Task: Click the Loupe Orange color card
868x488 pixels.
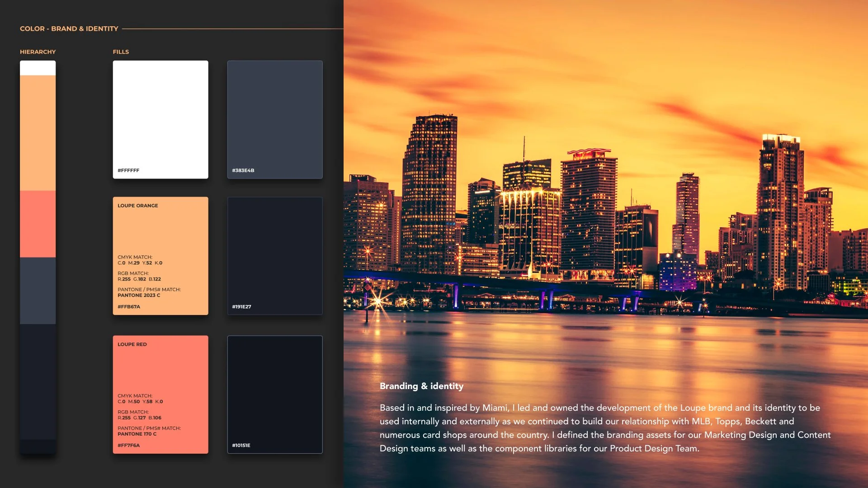Action: [160, 230]
